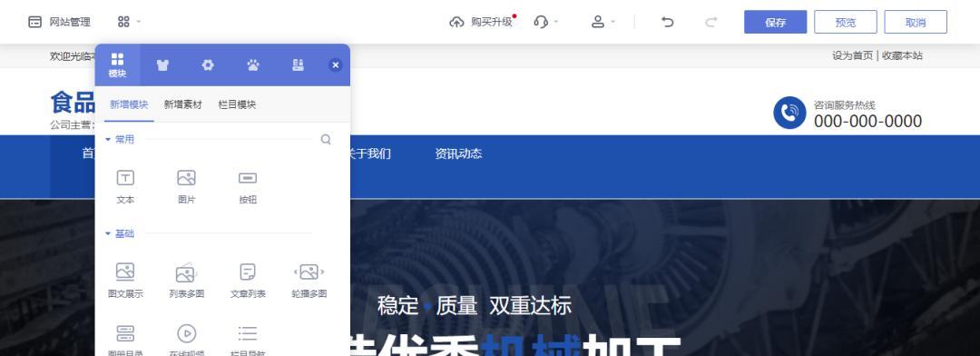Click the 购买升级 cloud upgrade button

point(481,22)
